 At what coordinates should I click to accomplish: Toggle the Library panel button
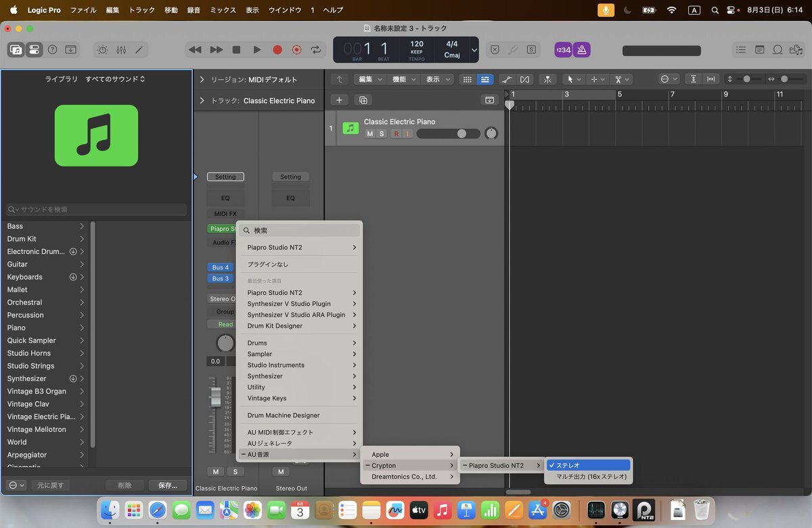(16, 49)
